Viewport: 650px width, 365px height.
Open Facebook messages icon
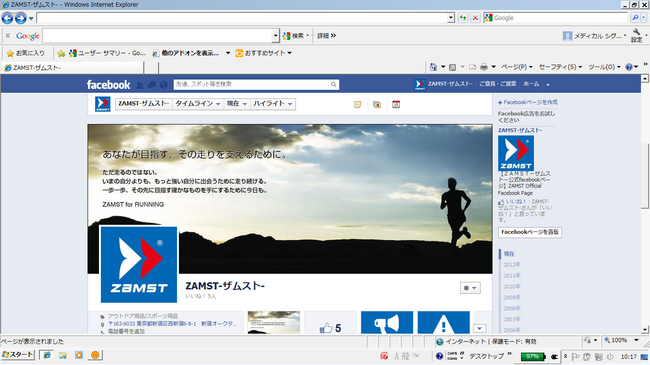152,85
